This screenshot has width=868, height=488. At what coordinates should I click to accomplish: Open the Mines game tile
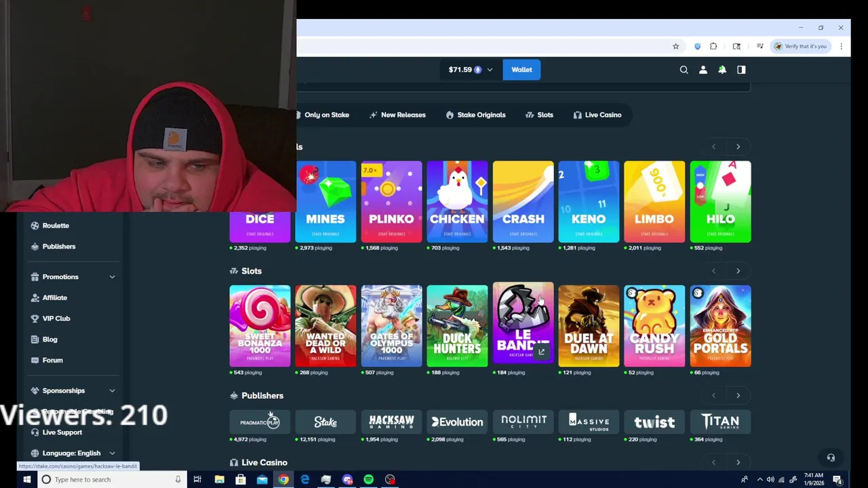tap(325, 201)
